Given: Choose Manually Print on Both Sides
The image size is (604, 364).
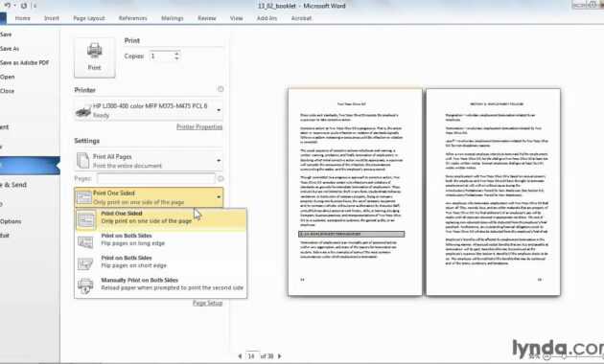Looking at the screenshot, I should [161, 285].
